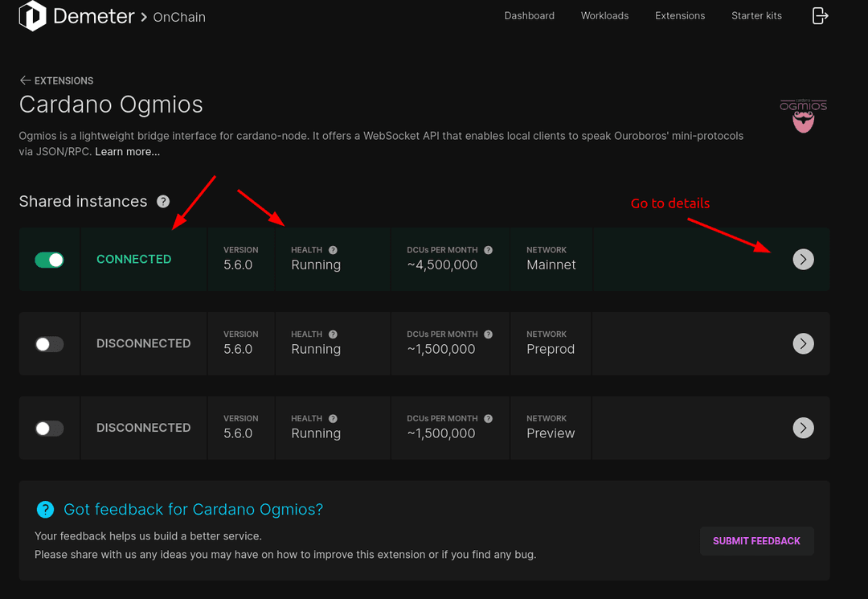The image size is (868, 599).
Task: Disable the Mainnet instance toggle
Action: coord(49,260)
